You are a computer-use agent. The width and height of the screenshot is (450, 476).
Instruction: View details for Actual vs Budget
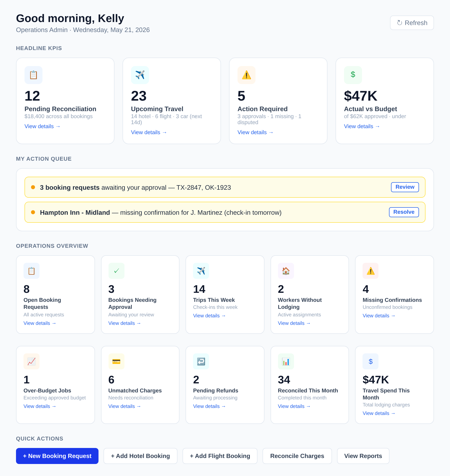coord(362,126)
